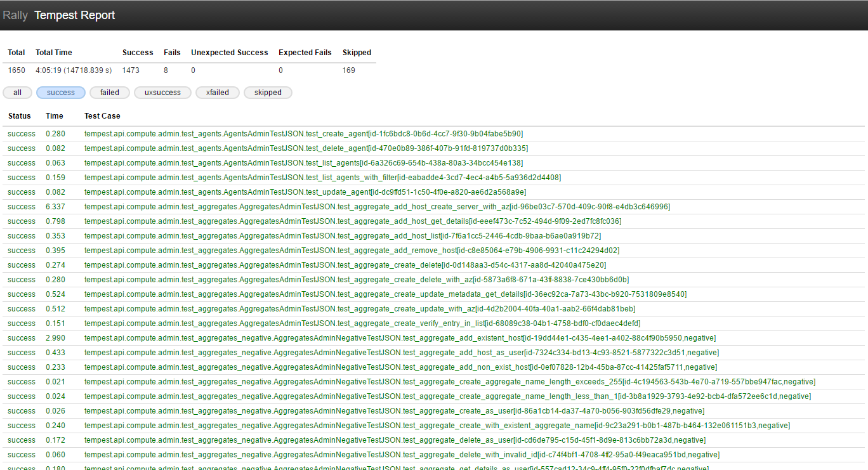Click the Tempest Report title
Image resolution: width=868 pixels, height=470 pixels.
pos(75,15)
